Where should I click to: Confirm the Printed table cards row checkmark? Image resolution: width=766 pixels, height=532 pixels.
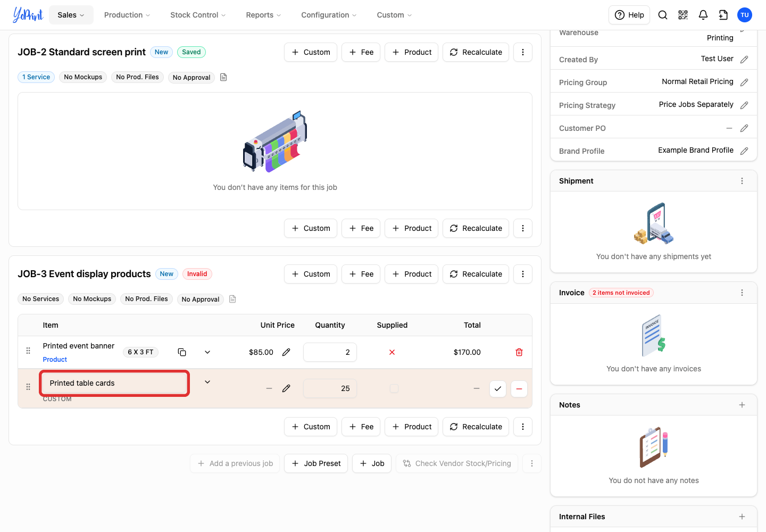(498, 388)
